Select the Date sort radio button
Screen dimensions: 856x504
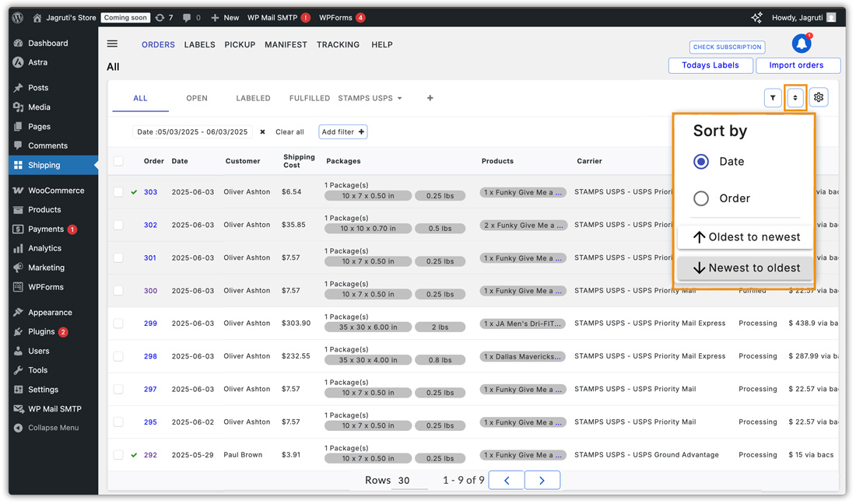701,162
